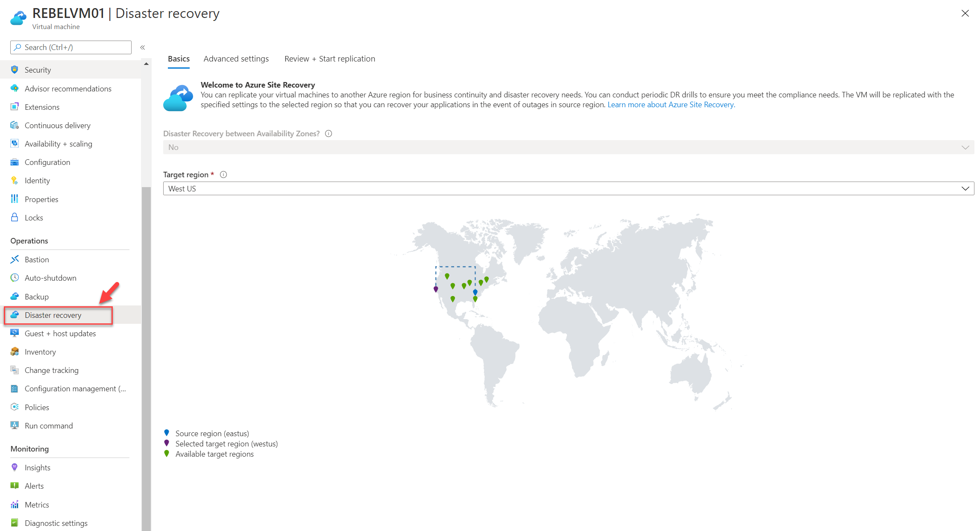Screen dimensions: 980x531
Task: Click the purple West US map pin
Action: point(436,289)
